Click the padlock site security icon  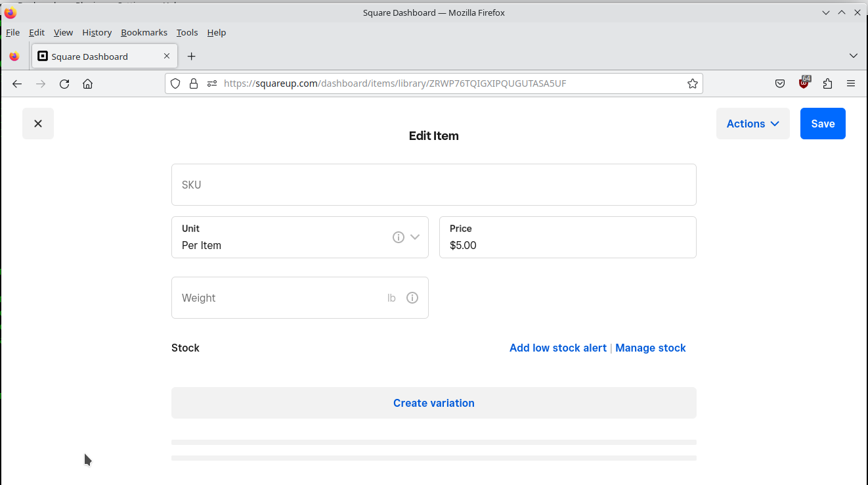(x=194, y=83)
